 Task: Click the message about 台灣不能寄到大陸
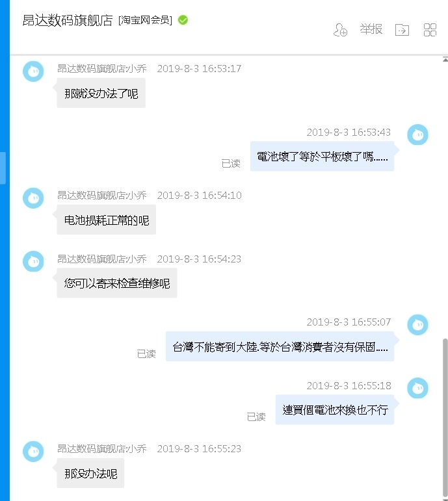(280, 346)
